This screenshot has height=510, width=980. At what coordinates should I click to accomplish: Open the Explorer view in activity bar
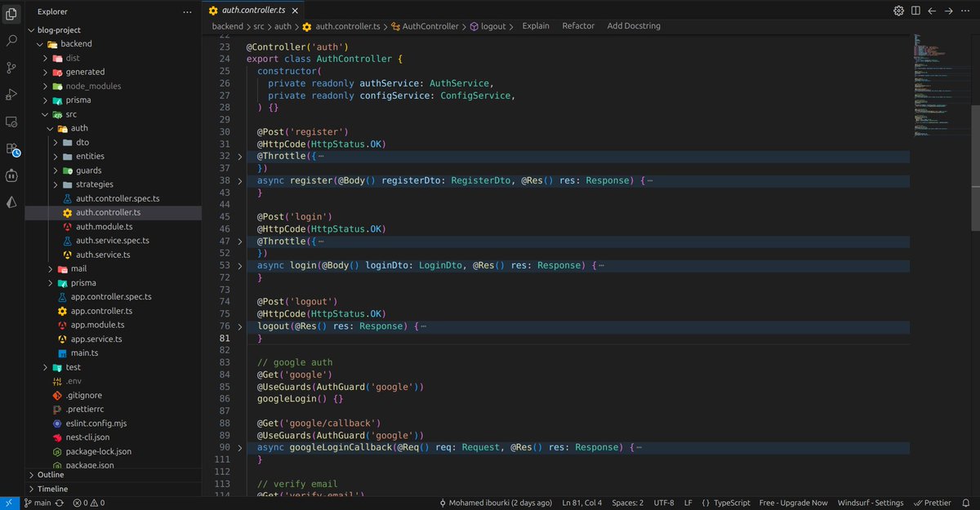pyautogui.click(x=11, y=12)
